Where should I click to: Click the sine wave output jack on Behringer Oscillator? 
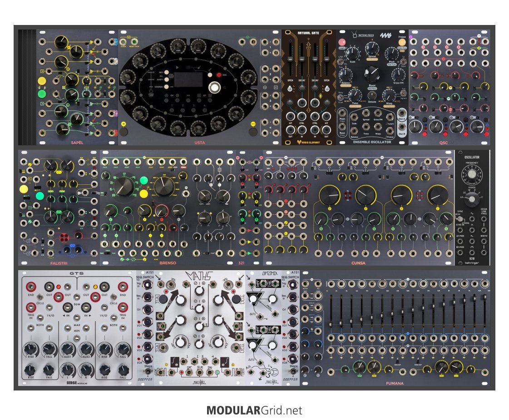click(x=472, y=219)
